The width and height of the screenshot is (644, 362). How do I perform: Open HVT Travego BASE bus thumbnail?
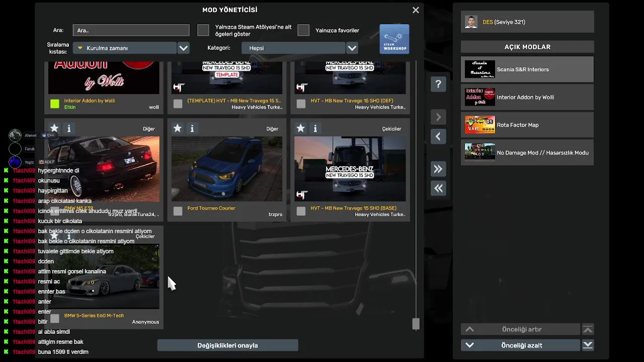(x=350, y=169)
